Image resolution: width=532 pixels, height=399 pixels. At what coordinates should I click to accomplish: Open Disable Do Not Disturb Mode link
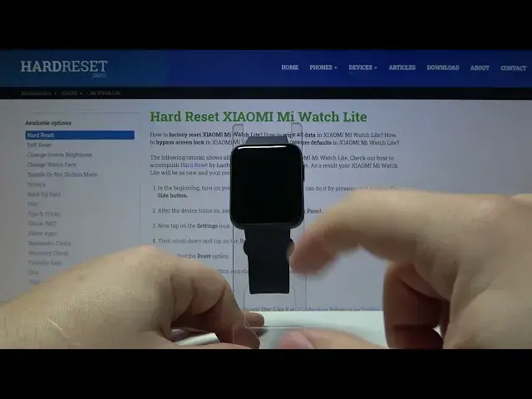click(x=62, y=175)
